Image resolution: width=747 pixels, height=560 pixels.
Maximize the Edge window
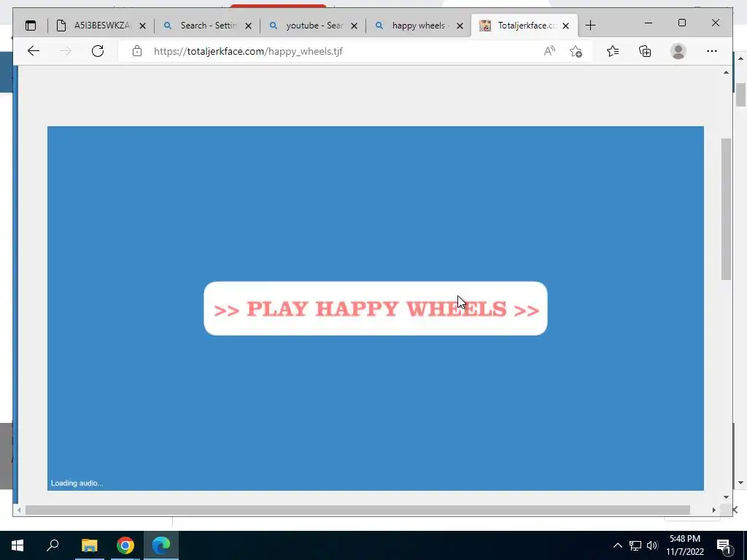[682, 23]
